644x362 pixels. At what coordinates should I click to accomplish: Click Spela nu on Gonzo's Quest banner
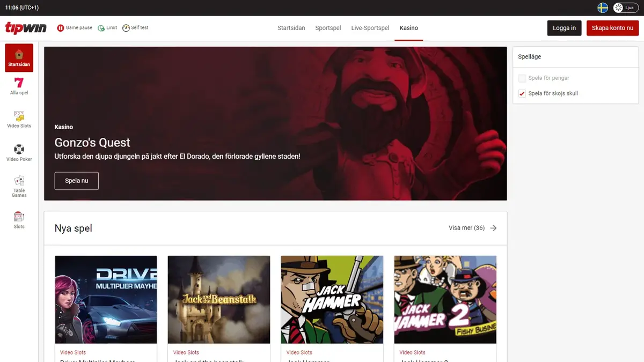click(77, 181)
